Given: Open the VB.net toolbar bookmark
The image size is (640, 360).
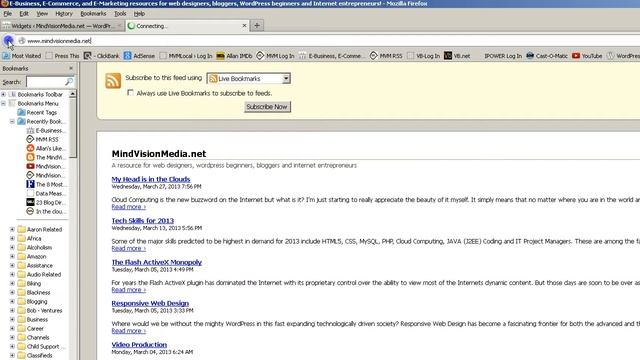Looking at the screenshot, I should [457, 56].
